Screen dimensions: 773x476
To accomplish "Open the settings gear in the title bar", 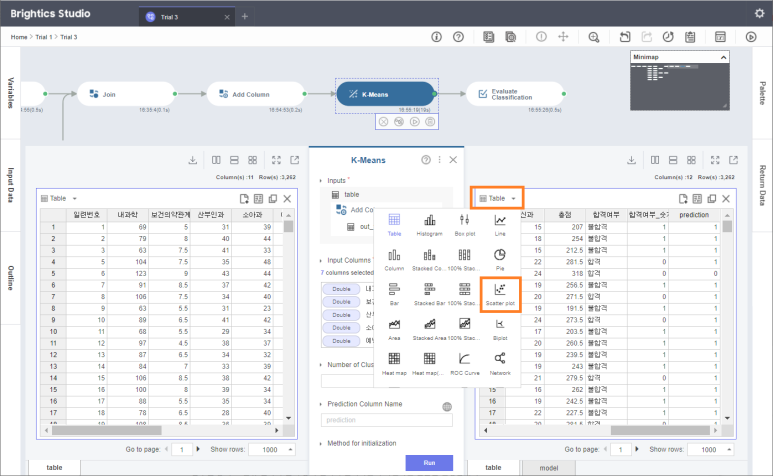I will click(759, 13).
